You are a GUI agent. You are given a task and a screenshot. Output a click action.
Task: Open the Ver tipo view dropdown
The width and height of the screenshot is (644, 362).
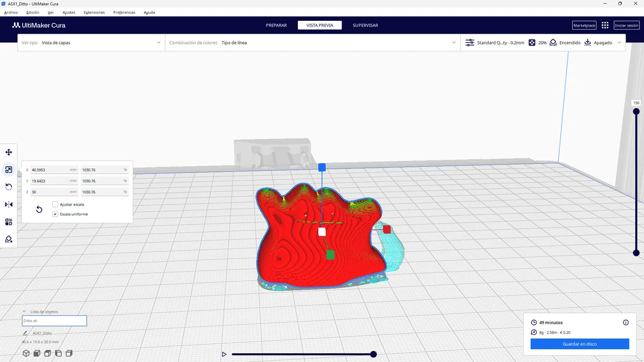(93, 42)
